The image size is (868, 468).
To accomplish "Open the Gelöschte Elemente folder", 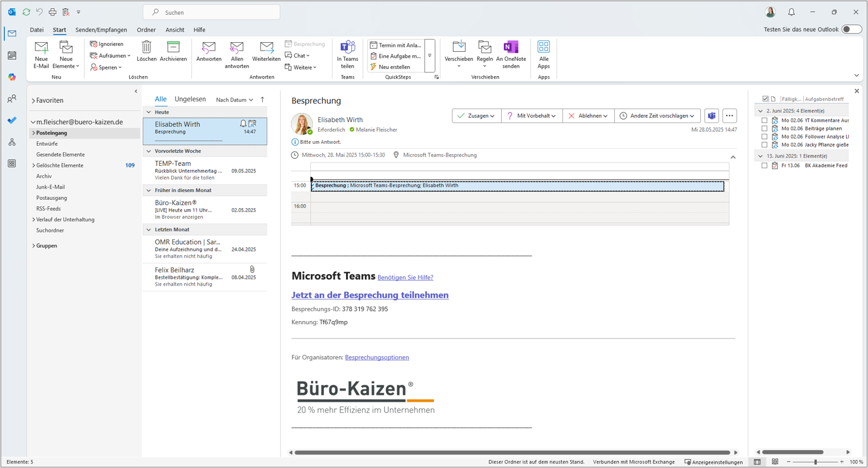I will point(59,165).
